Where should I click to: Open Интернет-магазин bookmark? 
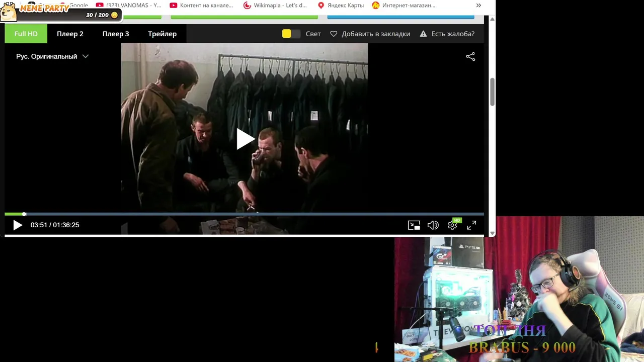pyautogui.click(x=404, y=5)
